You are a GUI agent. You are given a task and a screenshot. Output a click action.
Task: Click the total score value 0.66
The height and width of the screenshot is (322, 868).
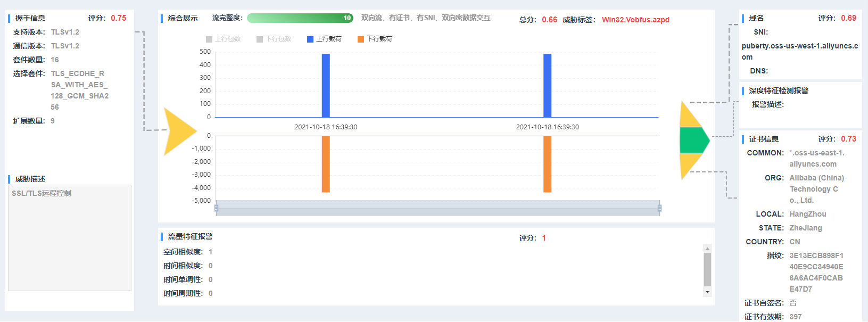tap(549, 20)
